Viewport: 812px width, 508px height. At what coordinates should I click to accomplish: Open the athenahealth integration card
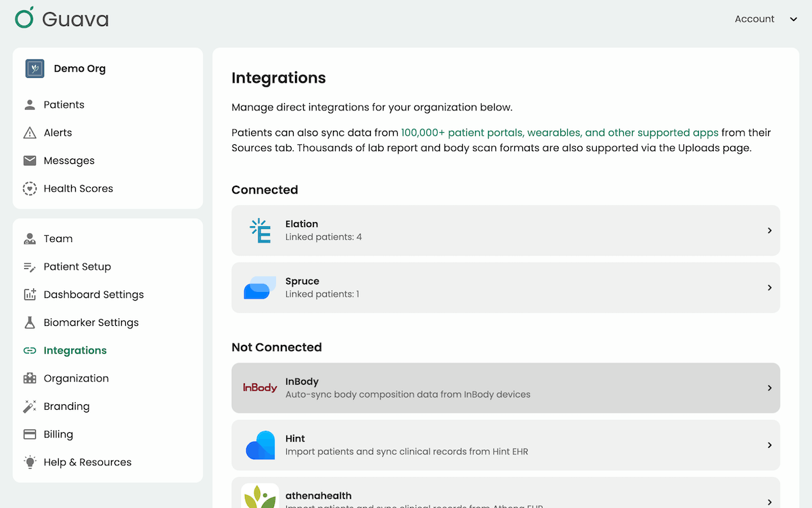pyautogui.click(x=505, y=492)
